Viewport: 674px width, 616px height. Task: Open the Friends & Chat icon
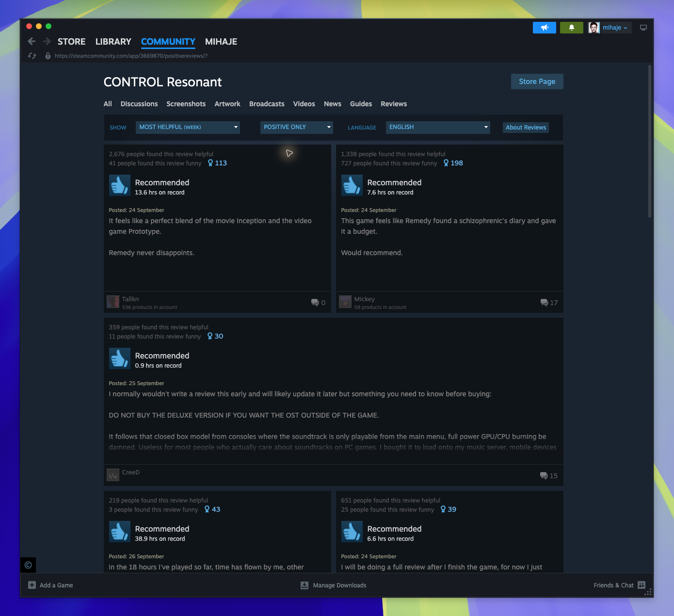(x=642, y=585)
